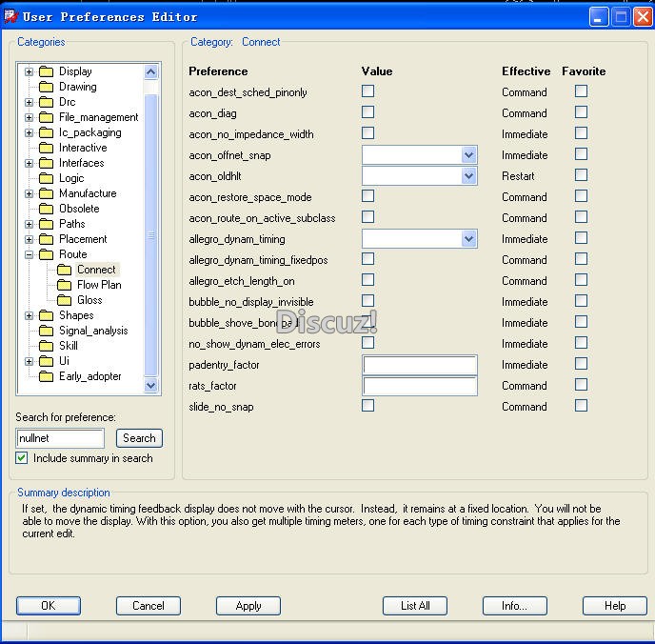Toggle slide_no_snap value checkbox
655x644 pixels.
coord(367,406)
